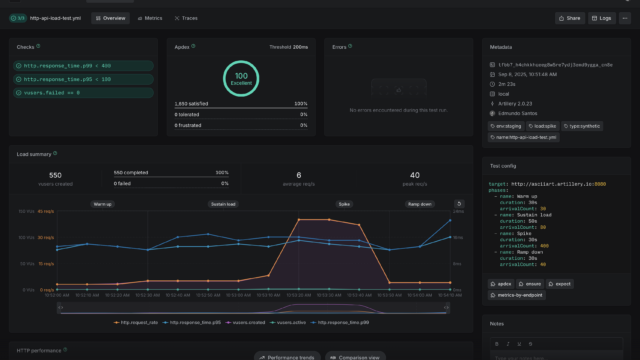The width and height of the screenshot is (640, 360).
Task: Click the http-api-load-test.yml title
Action: (55, 18)
